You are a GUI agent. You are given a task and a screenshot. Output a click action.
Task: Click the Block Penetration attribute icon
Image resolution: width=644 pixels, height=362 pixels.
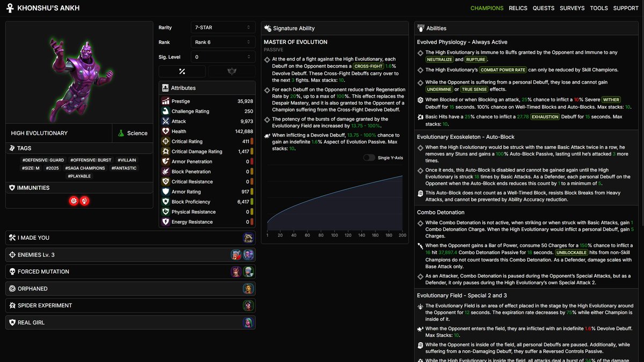pos(166,171)
